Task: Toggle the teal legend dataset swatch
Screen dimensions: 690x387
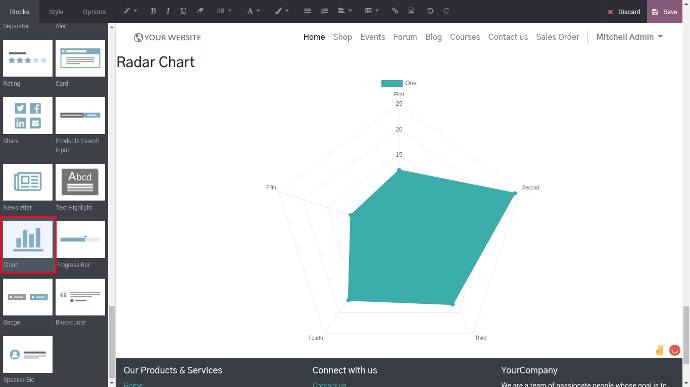Action: coord(392,83)
